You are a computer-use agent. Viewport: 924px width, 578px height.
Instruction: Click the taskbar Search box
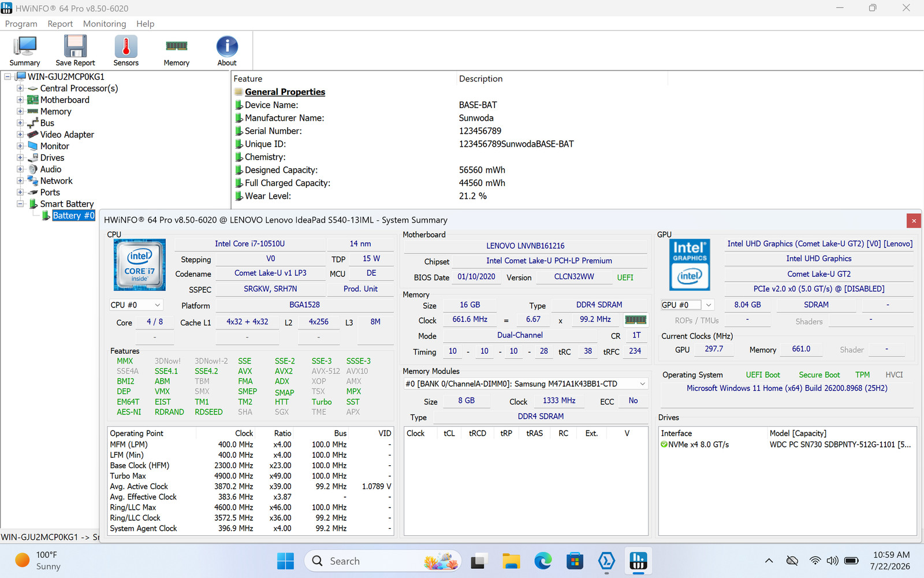pyautogui.click(x=382, y=561)
